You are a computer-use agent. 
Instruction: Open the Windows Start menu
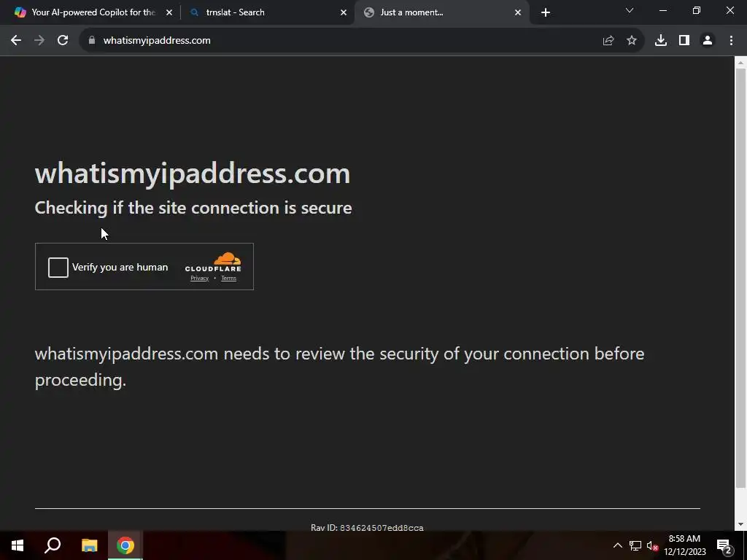click(x=18, y=545)
